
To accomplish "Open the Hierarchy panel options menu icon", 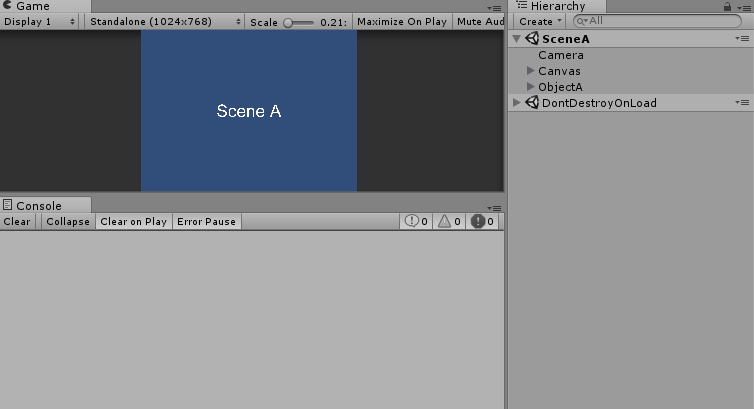I will click(x=743, y=8).
